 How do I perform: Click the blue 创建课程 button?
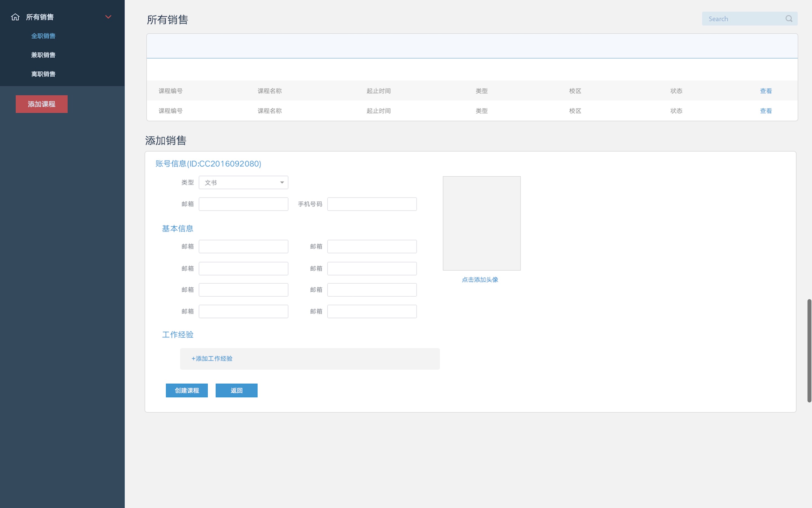[x=187, y=390]
